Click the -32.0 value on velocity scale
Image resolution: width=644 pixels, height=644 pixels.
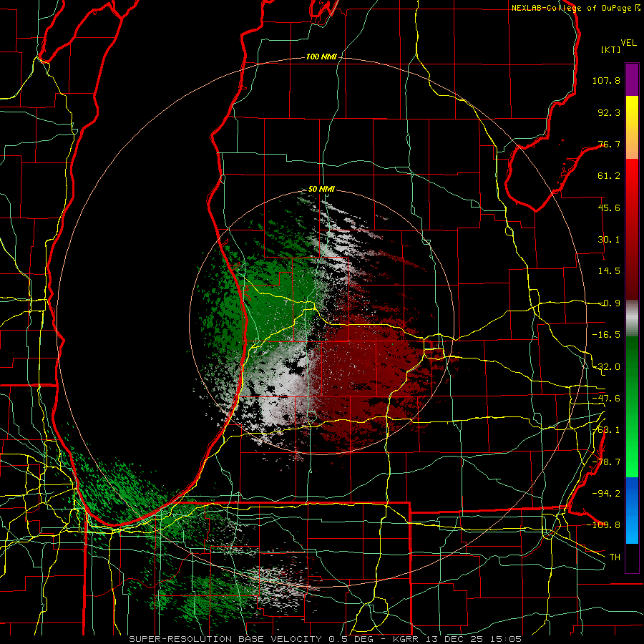click(x=606, y=367)
